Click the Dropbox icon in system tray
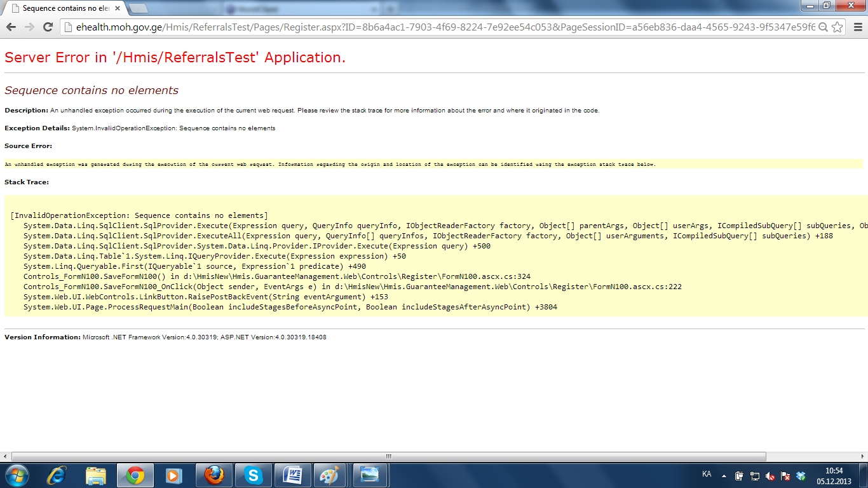 pos(801,476)
